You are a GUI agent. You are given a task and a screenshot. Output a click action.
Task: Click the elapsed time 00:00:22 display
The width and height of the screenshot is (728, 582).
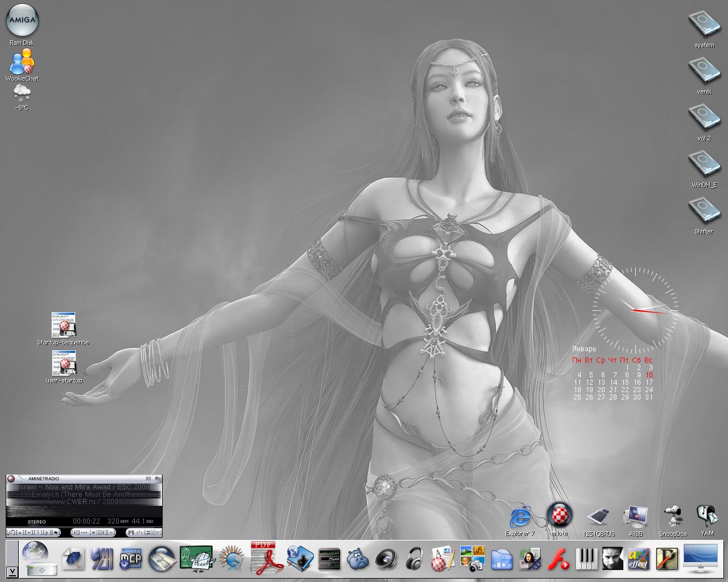[86, 521]
